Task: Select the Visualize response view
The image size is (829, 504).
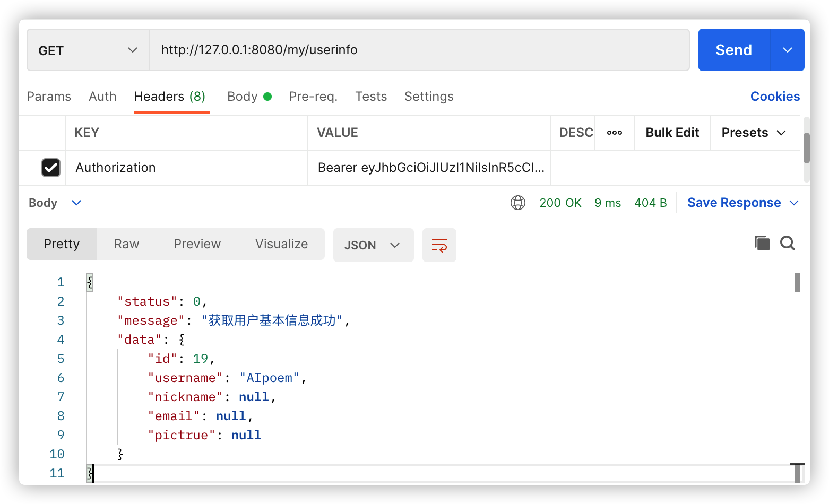Action: tap(281, 244)
